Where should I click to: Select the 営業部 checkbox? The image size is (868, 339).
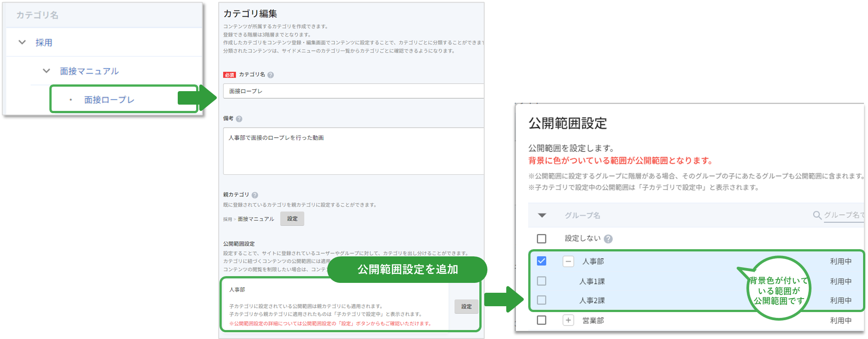point(542,320)
